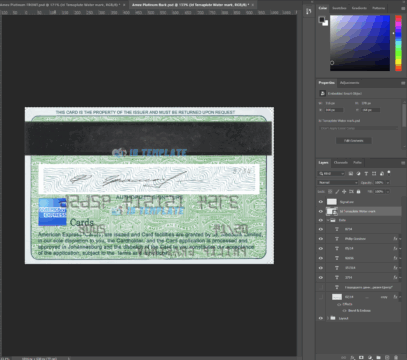Switch to the Adjustments tab
This screenshot has height=360, width=407.
coord(349,83)
